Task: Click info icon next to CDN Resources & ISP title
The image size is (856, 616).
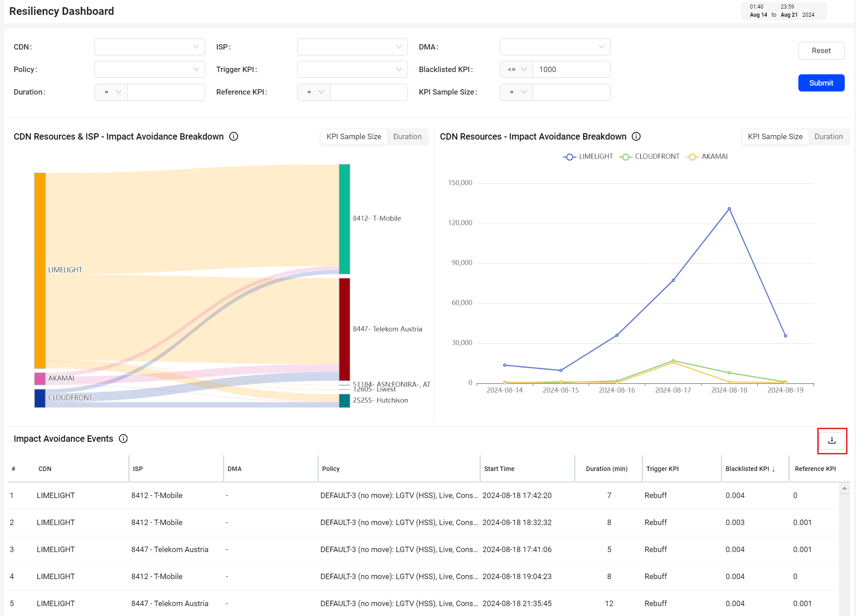Action: (x=234, y=136)
